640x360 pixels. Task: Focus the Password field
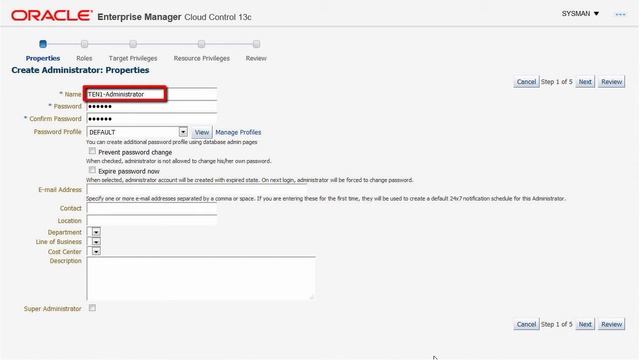pyautogui.click(x=151, y=107)
